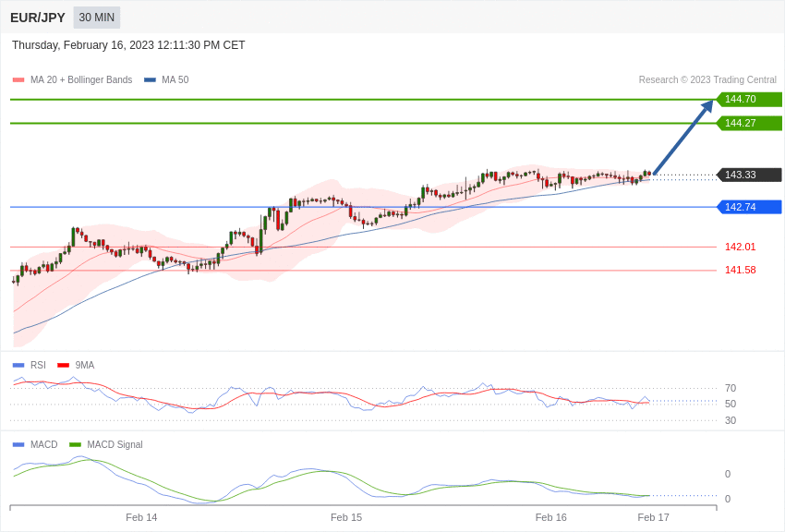Click the blue upward forecast arrow head
The width and height of the screenshot is (785, 532).
pos(707,106)
